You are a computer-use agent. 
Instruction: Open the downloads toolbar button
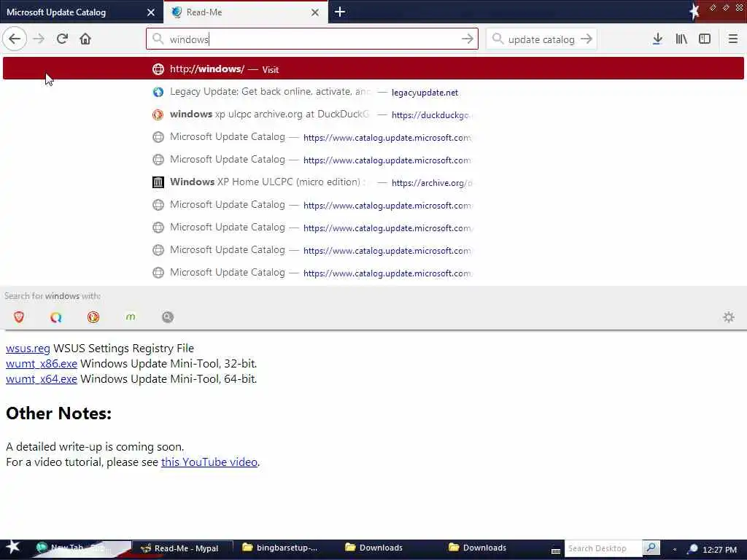pos(657,39)
